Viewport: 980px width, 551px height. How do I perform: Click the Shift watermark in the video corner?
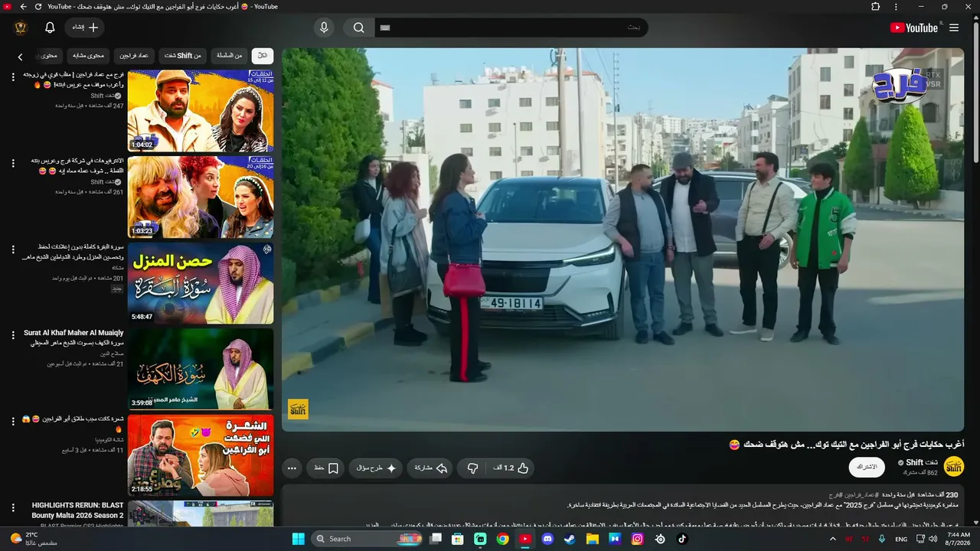pyautogui.click(x=298, y=409)
